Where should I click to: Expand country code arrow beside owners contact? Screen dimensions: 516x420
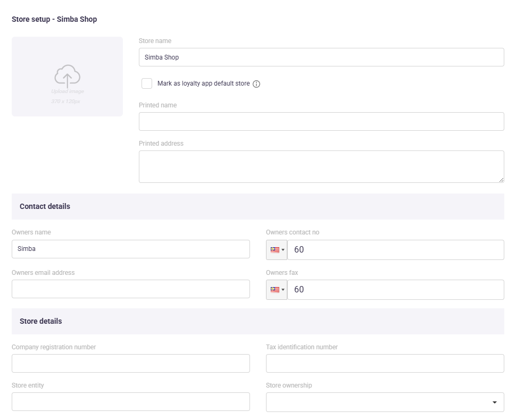pyautogui.click(x=284, y=250)
